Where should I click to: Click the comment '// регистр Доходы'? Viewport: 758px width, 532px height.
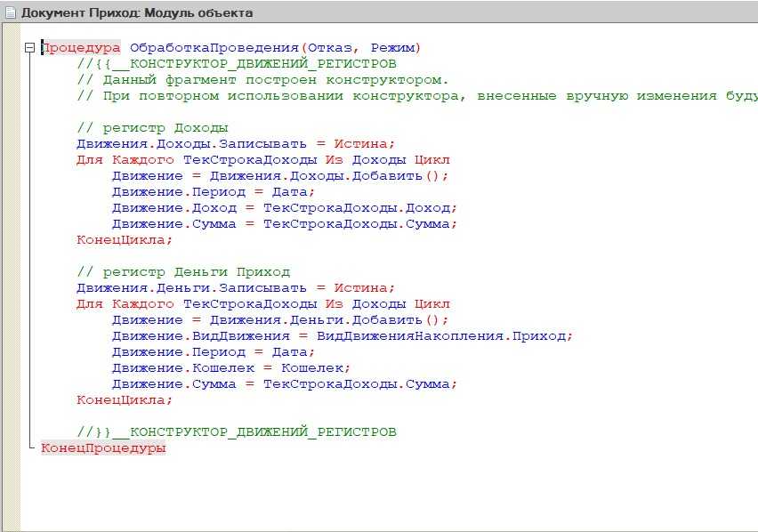(x=152, y=128)
